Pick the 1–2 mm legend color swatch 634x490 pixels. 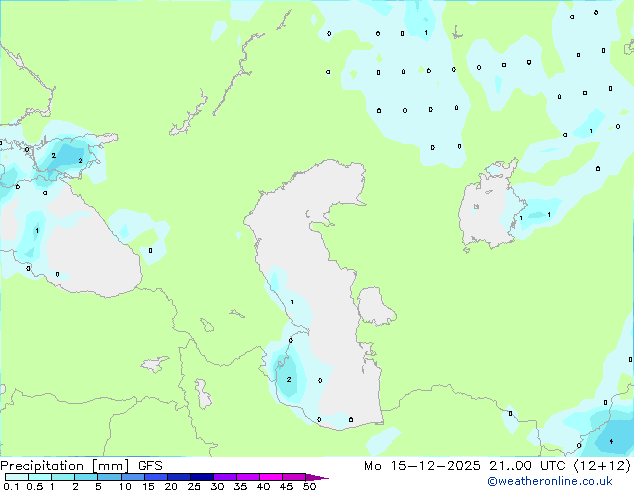coord(63,477)
